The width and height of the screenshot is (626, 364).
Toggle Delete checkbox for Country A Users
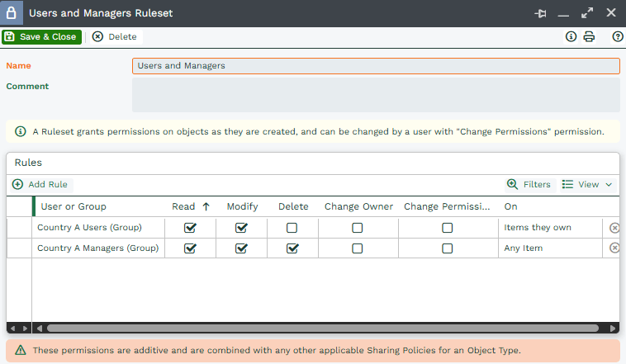[x=292, y=228]
